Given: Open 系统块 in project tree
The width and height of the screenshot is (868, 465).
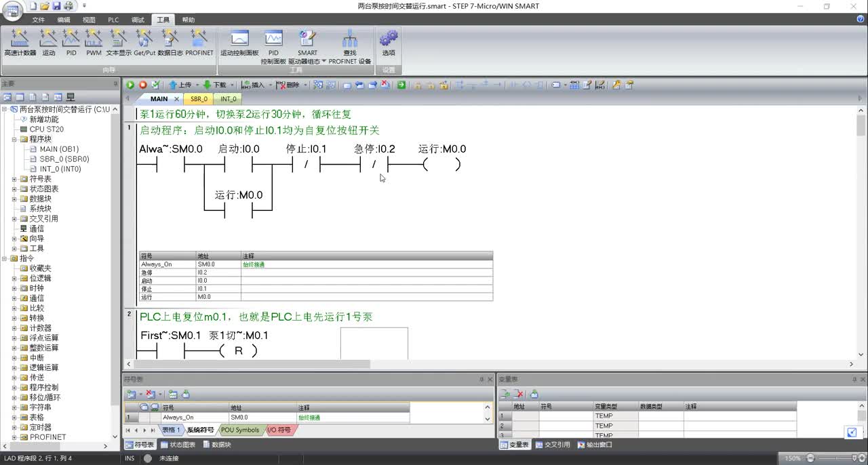Looking at the screenshot, I should (40, 209).
